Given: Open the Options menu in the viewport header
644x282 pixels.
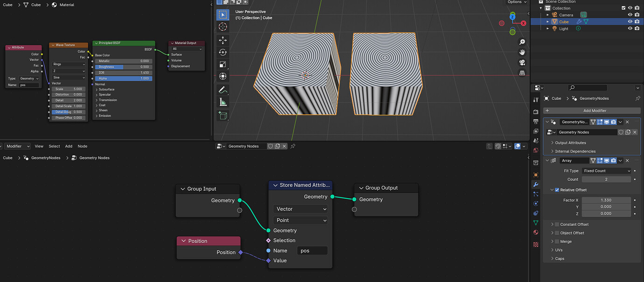Looking at the screenshot, I should 516,2.
